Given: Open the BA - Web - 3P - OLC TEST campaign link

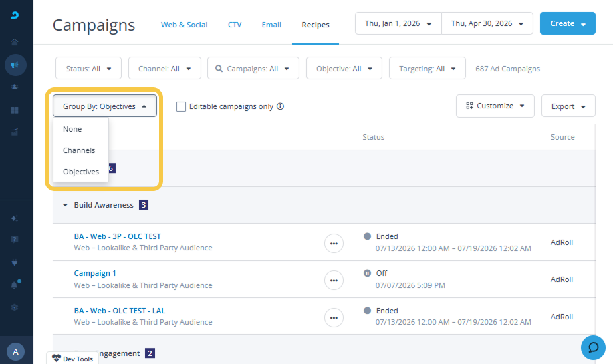Looking at the screenshot, I should [117, 236].
